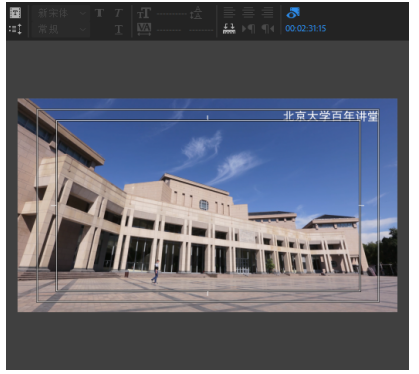Toggle bold text formatting
This screenshot has height=374, width=419.
(x=99, y=13)
